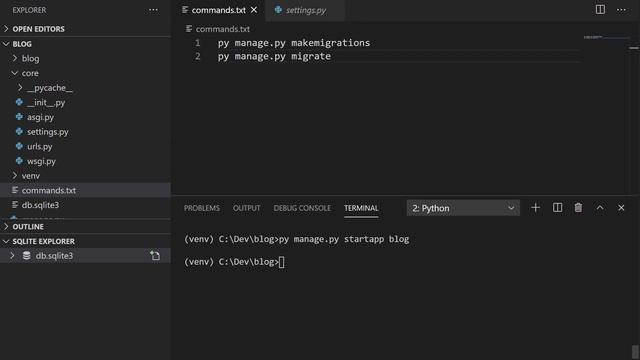Image resolution: width=640 pixels, height=360 pixels.
Task: Open Explorer more actions ellipsis menu
Action: (x=153, y=10)
